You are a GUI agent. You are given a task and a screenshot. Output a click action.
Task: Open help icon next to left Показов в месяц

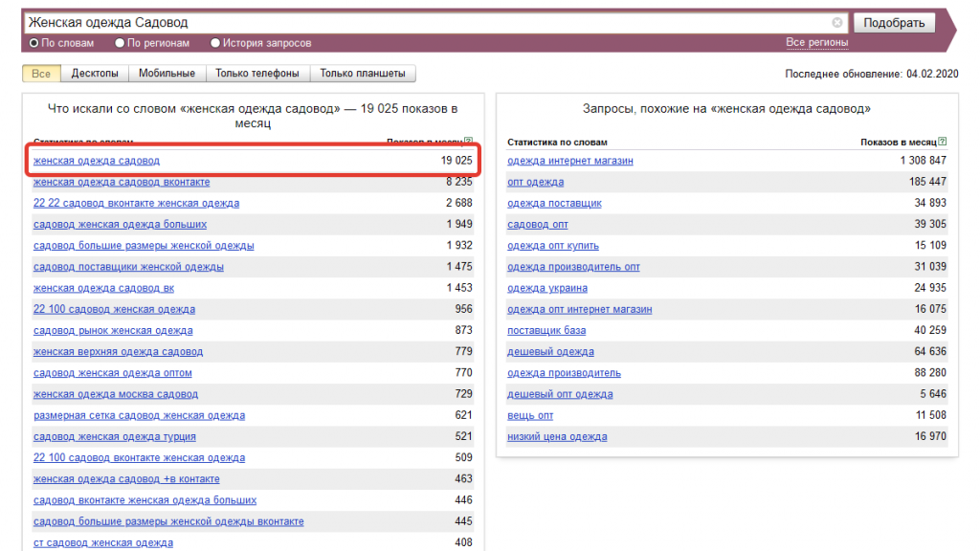(469, 142)
